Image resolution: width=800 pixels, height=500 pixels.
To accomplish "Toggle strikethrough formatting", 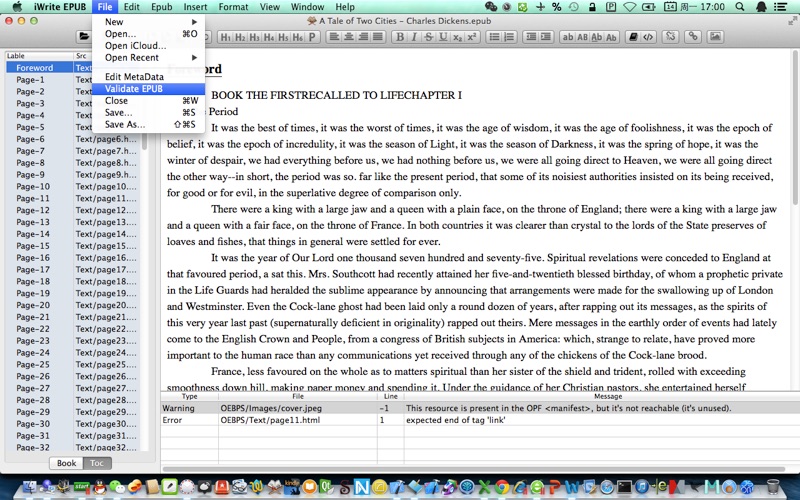I will 429,37.
